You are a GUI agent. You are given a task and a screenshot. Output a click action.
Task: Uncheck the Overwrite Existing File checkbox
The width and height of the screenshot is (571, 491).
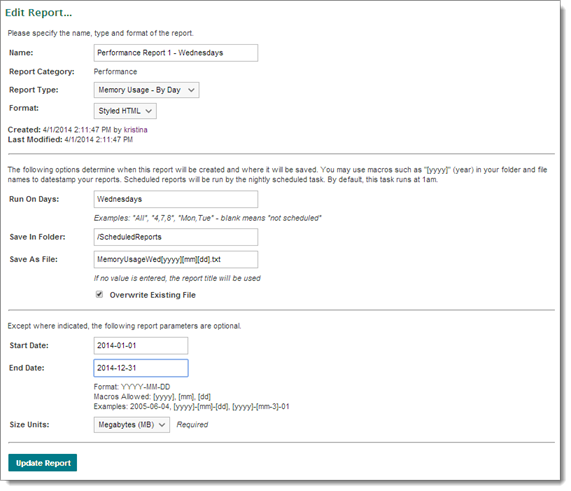coord(99,294)
